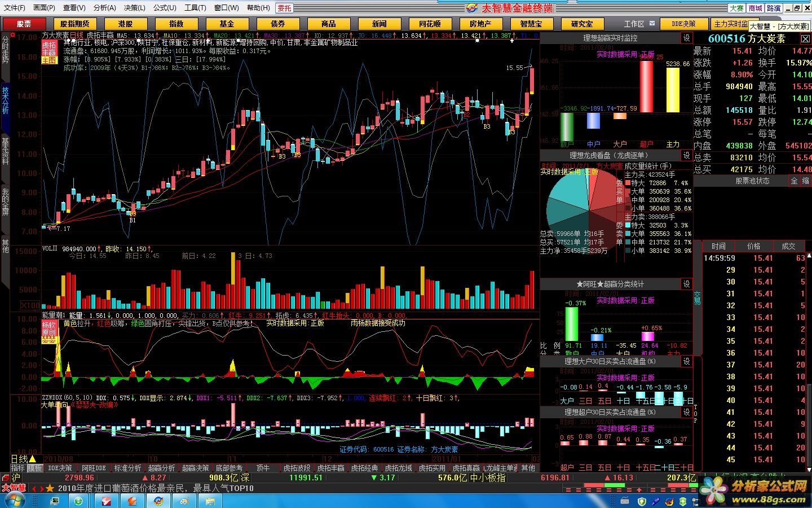Select the 房地产 toolbar button
The width and height of the screenshot is (812, 508).
[x=481, y=24]
